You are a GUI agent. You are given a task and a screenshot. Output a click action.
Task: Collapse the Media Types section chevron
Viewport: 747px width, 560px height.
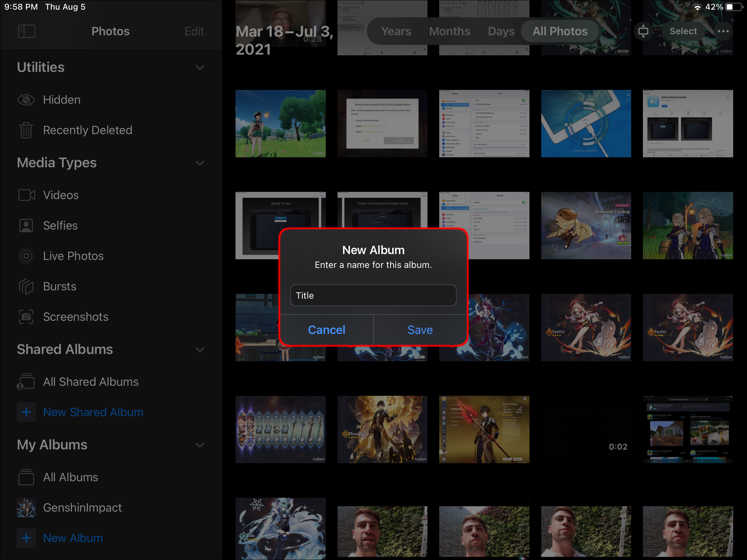click(200, 163)
